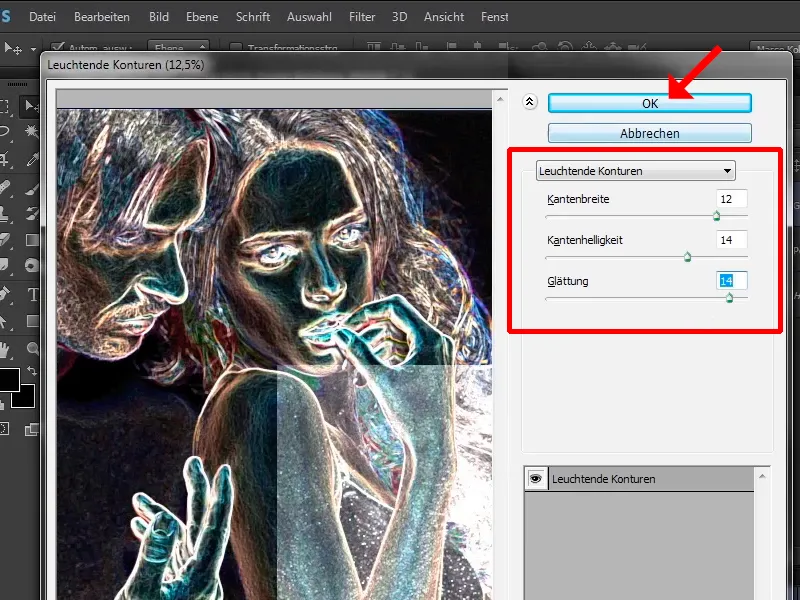Click the Kantenhelligkeit slider handle
Screen dimensions: 800x600
[x=687, y=257]
